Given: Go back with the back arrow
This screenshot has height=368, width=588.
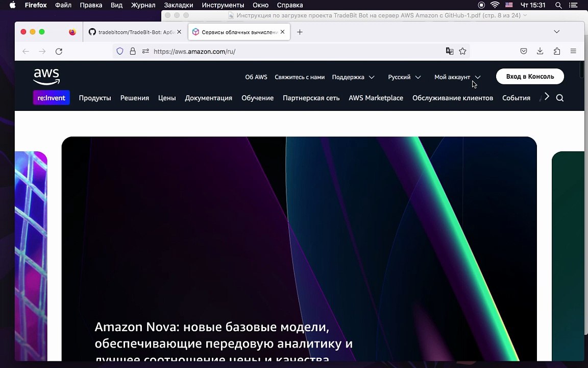Looking at the screenshot, I should (x=26, y=52).
